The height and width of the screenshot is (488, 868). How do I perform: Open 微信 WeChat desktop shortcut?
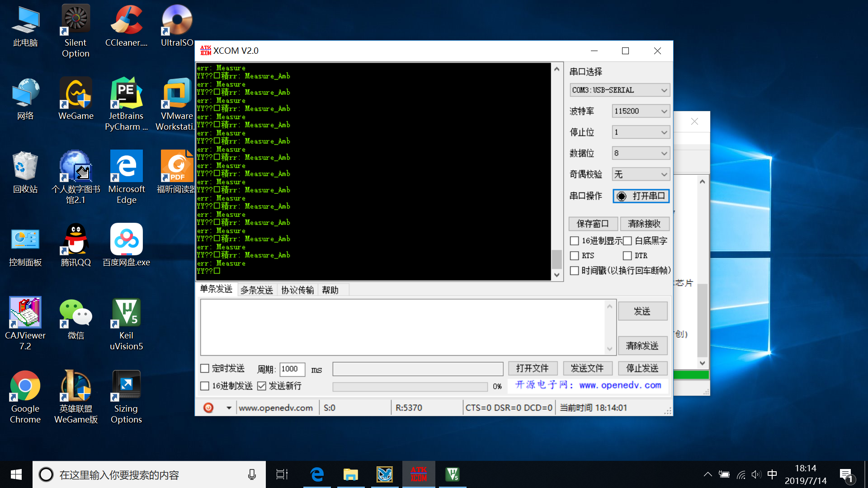click(x=75, y=319)
